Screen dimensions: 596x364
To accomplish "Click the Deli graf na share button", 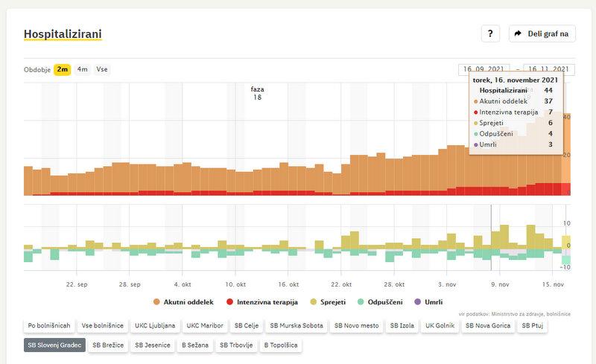I will click(x=542, y=33).
